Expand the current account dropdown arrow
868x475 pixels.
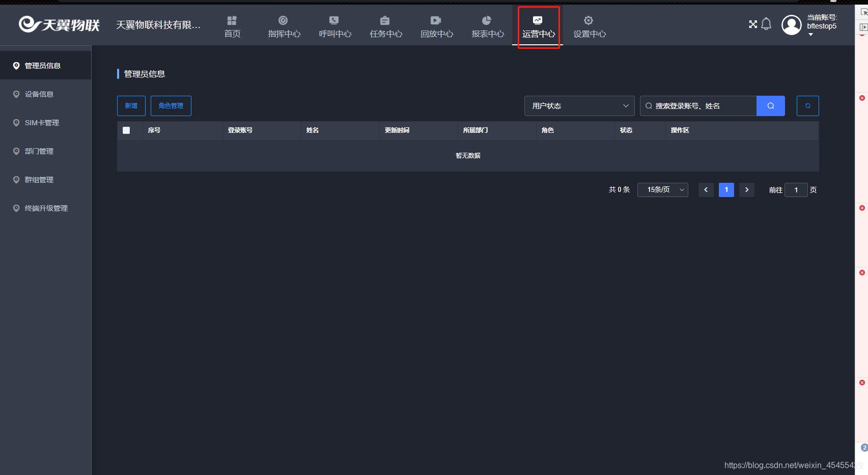pos(810,35)
